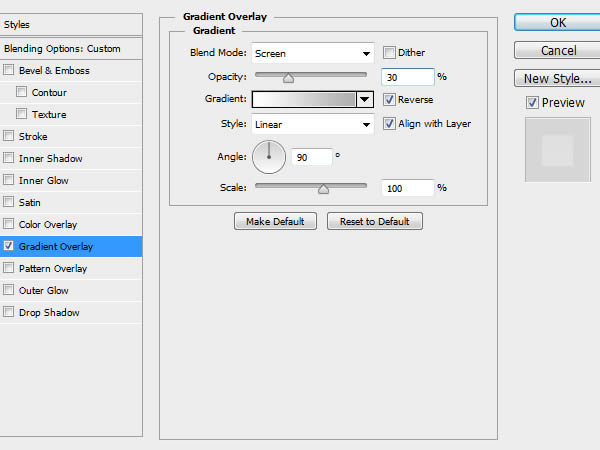Open the Style dropdown set to Linear
The width and height of the screenshot is (600, 450).
point(312,124)
